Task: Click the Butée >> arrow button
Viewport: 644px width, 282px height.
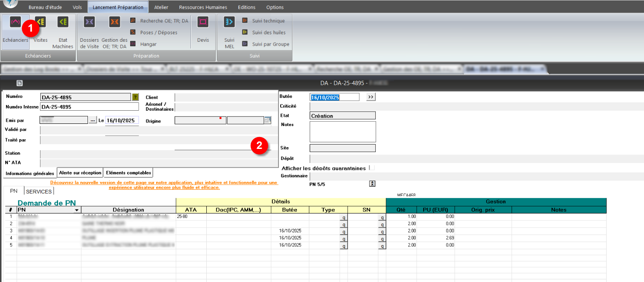Action: [370, 97]
